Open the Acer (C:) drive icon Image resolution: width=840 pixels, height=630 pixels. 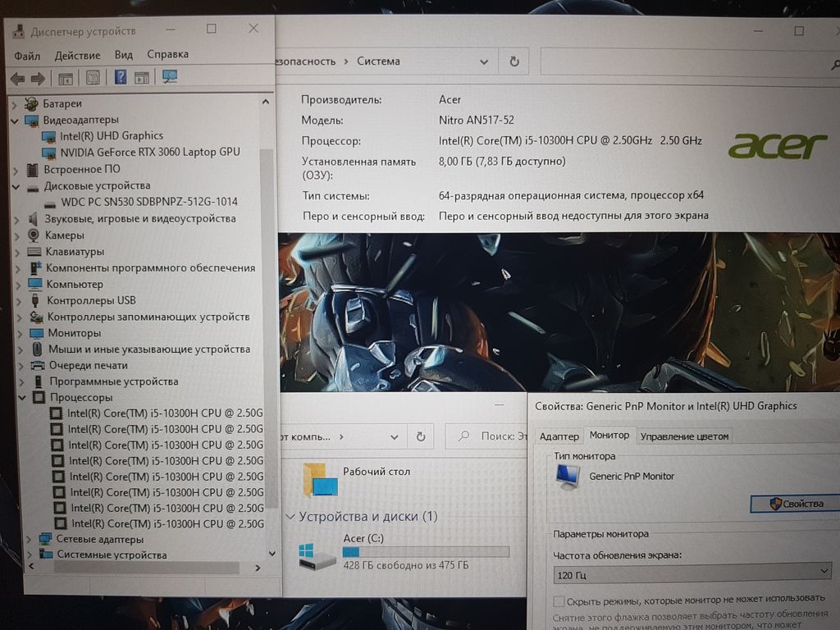coord(317,554)
